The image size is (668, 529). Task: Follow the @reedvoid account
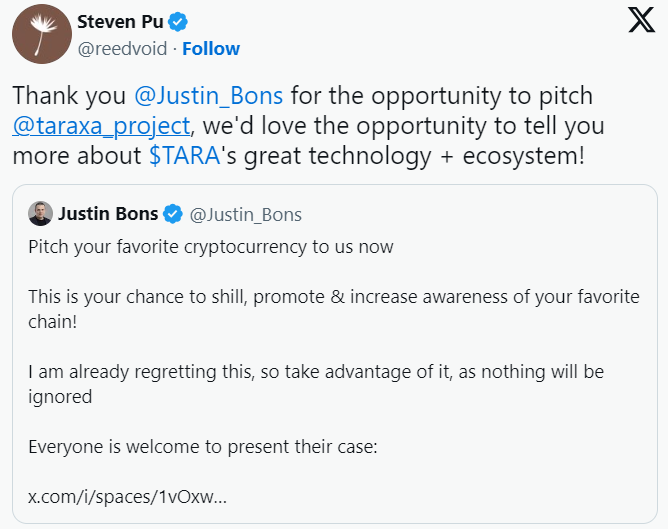point(211,49)
